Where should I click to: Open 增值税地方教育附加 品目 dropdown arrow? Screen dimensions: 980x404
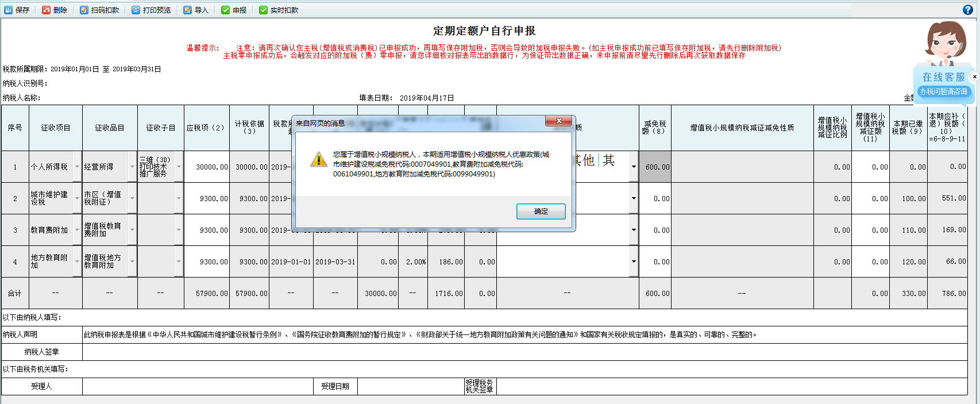pyautogui.click(x=132, y=261)
